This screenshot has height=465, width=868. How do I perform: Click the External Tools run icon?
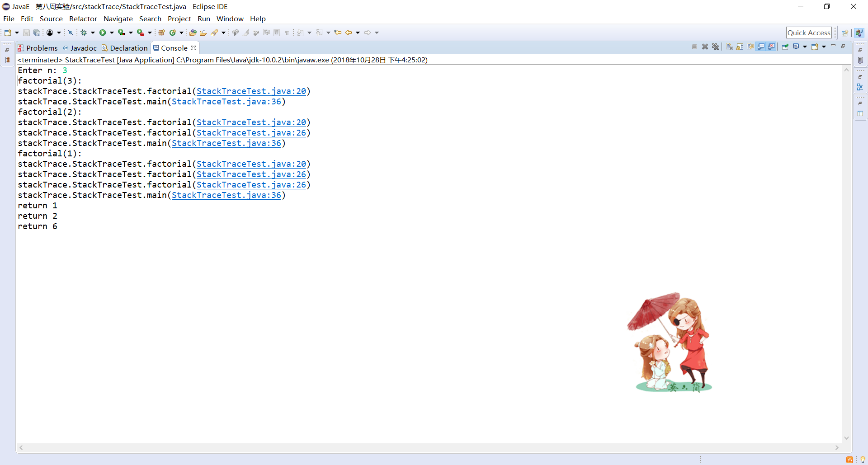click(141, 33)
